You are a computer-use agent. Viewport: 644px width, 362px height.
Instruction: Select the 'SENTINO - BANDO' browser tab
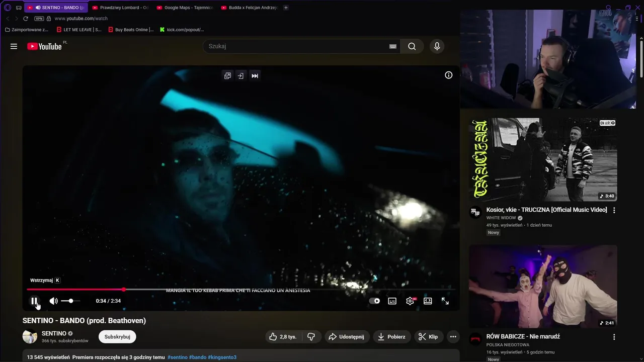(56, 8)
